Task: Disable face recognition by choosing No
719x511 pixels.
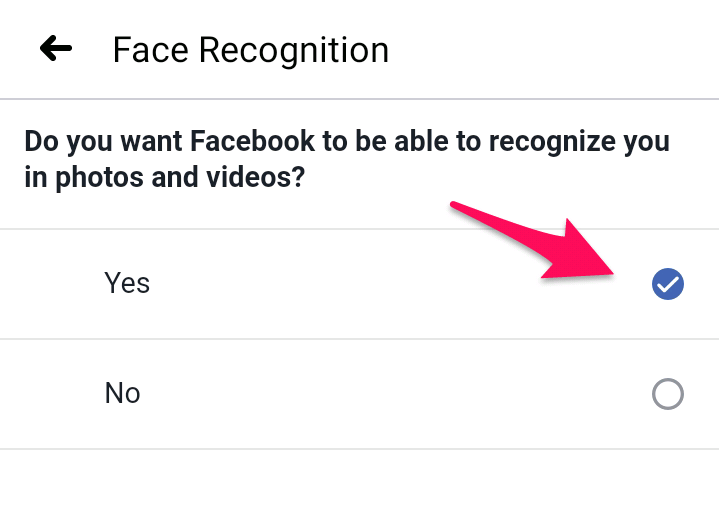Action: [x=667, y=394]
